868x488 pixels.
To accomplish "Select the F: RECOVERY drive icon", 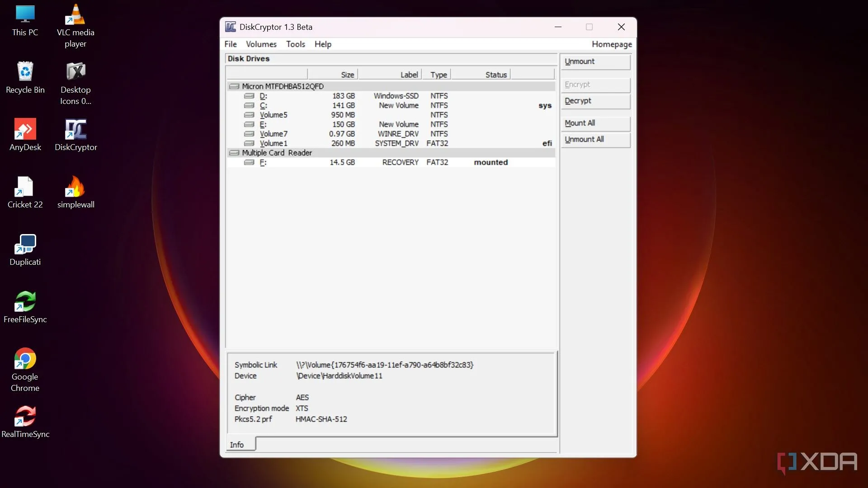I will pyautogui.click(x=249, y=162).
